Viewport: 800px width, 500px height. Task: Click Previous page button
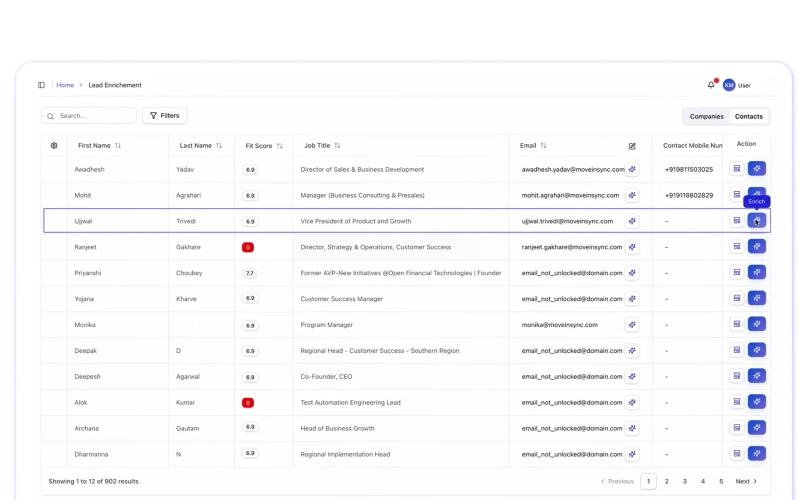click(x=617, y=481)
